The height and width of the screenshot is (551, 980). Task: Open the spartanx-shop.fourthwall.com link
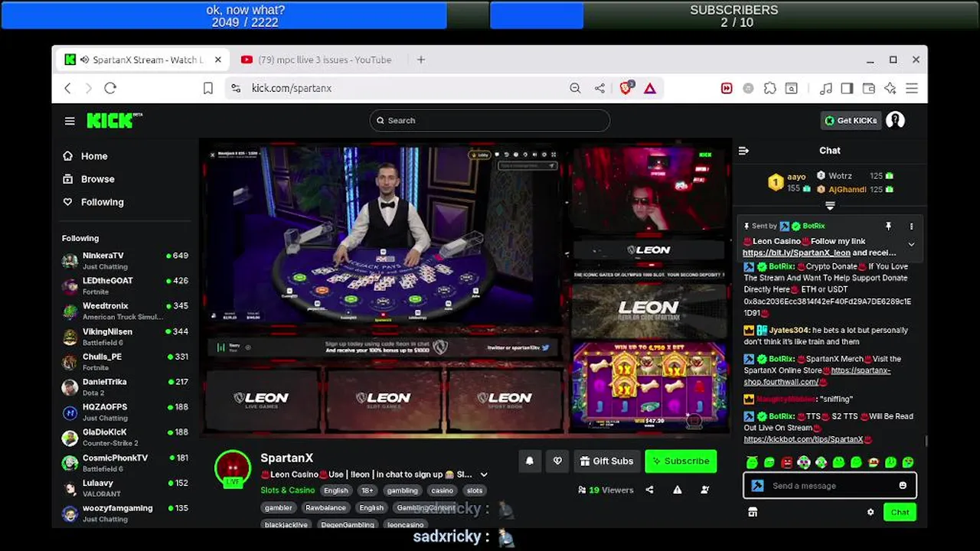(x=817, y=376)
